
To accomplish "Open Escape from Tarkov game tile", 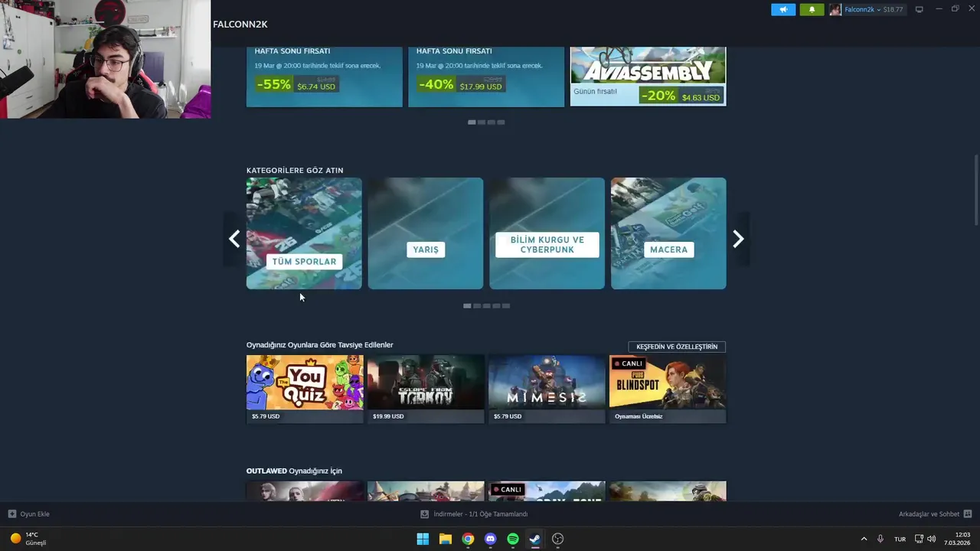I will [426, 389].
